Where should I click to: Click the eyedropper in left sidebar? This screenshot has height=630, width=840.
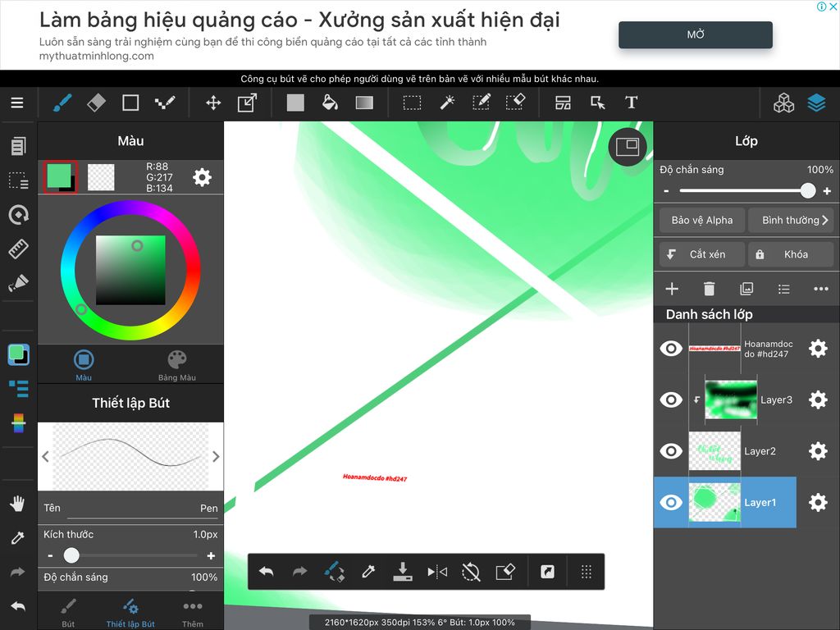pos(18,538)
